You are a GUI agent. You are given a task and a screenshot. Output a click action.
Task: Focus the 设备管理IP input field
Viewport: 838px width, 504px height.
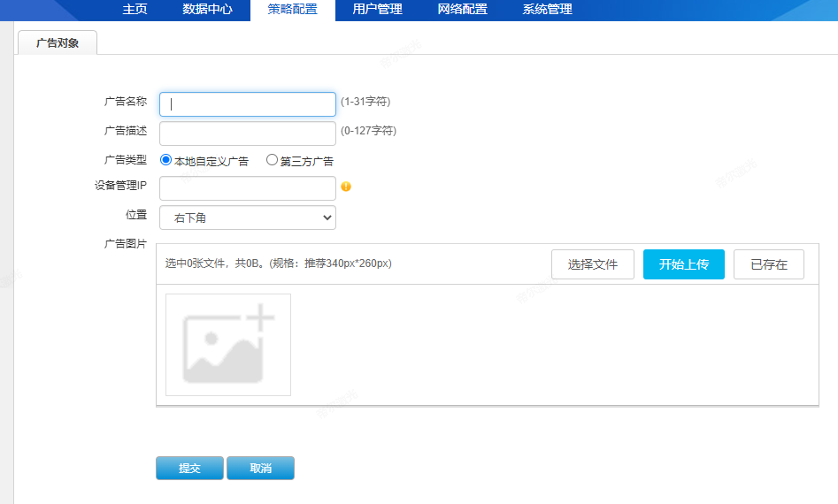click(248, 188)
